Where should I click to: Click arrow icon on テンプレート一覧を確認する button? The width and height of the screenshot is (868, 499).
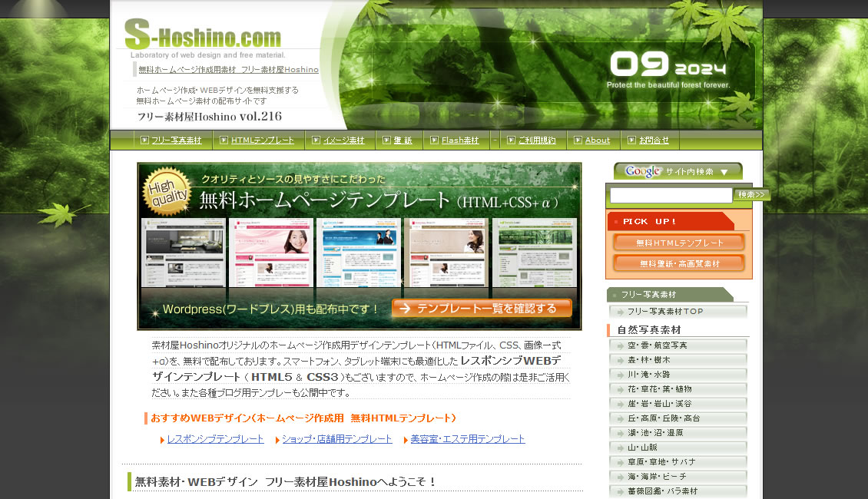pyautogui.click(x=405, y=308)
